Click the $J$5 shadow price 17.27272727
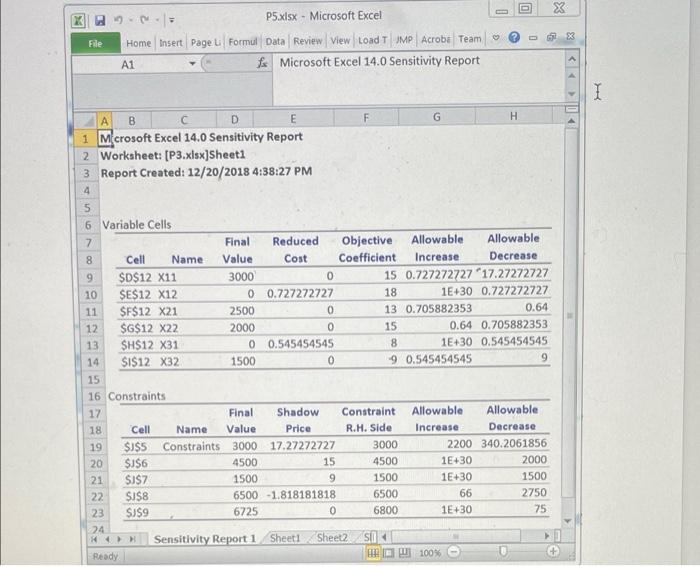Viewport: 700px width, 566px height. coord(302,445)
